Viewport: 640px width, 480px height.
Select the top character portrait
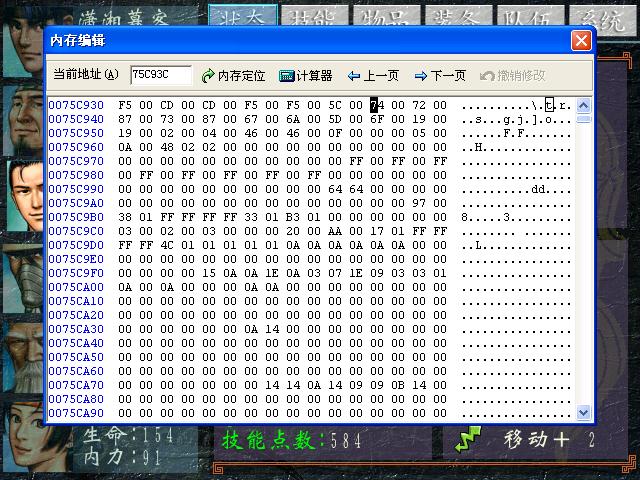tap(24, 43)
